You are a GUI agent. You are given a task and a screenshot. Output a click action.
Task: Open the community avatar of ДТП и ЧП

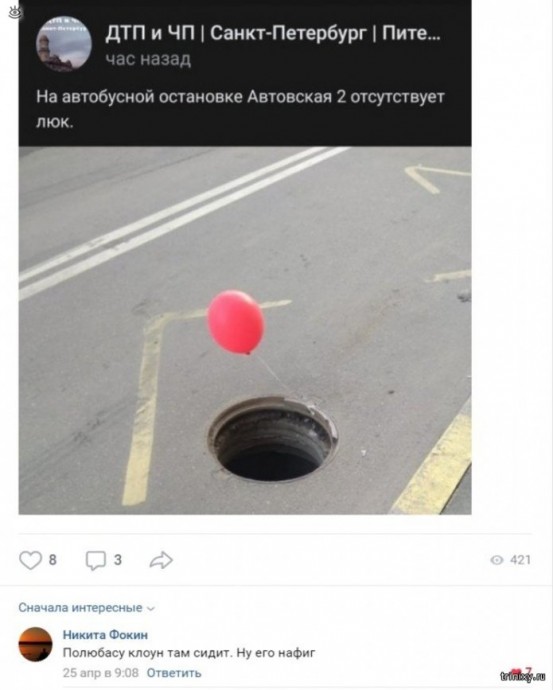point(64,44)
